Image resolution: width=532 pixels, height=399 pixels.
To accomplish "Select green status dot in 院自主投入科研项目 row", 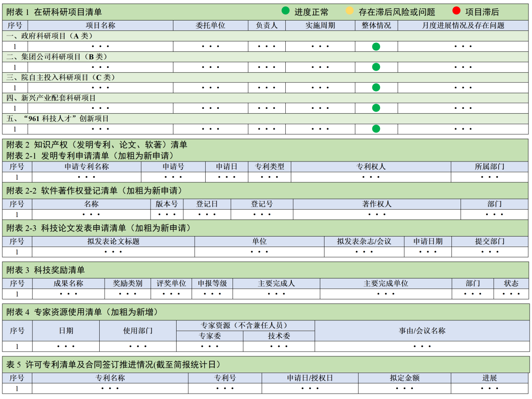I will point(376,87).
